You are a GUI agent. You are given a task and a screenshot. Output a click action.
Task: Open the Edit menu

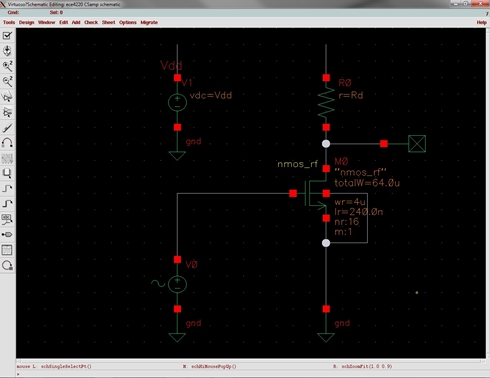64,22
